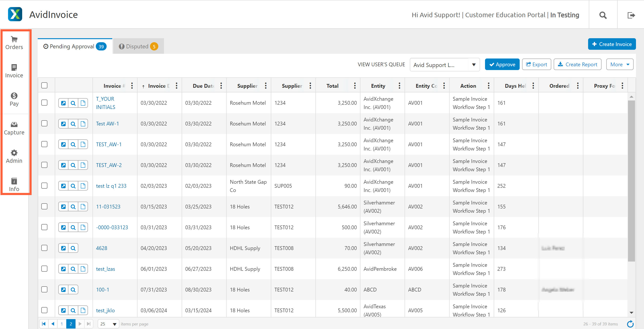Open the Capture inbox icon in sidebar
Image resolution: width=644 pixels, height=329 pixels.
(x=14, y=125)
